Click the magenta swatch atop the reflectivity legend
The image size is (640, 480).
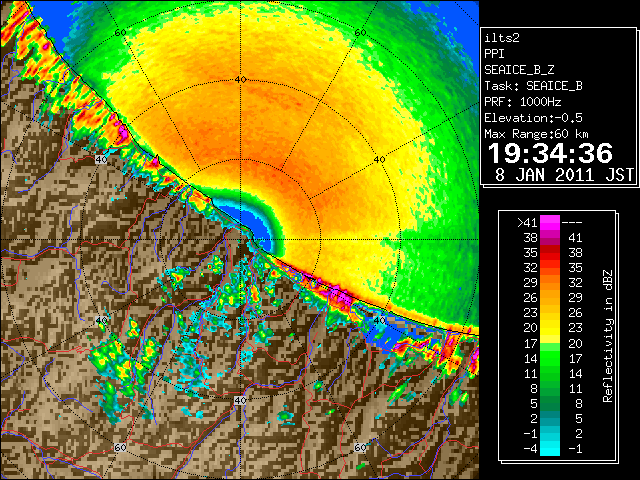[x=550, y=223]
